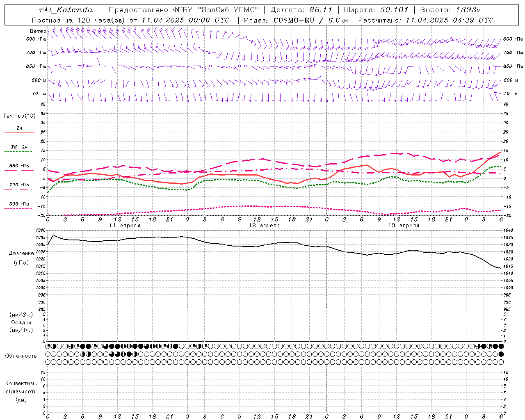The width and height of the screenshot is (525, 420).
Task: Click the (км) unit label
Action: point(21,399)
